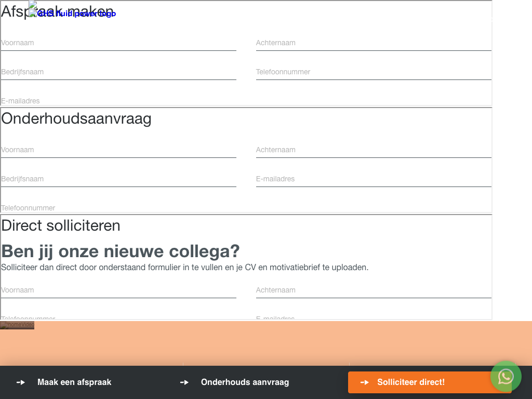Focus Voornaam field under Direct solliciteren
Viewport: 532px width, 399px height.
(118, 290)
